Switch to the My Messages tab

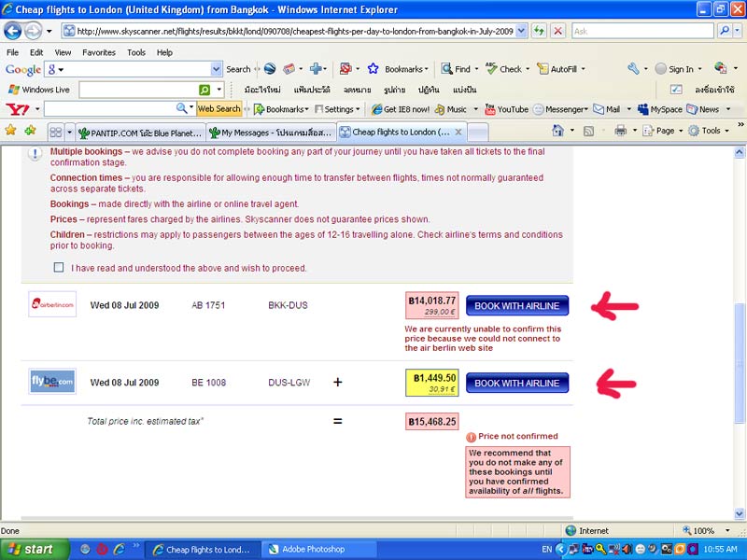tap(272, 133)
